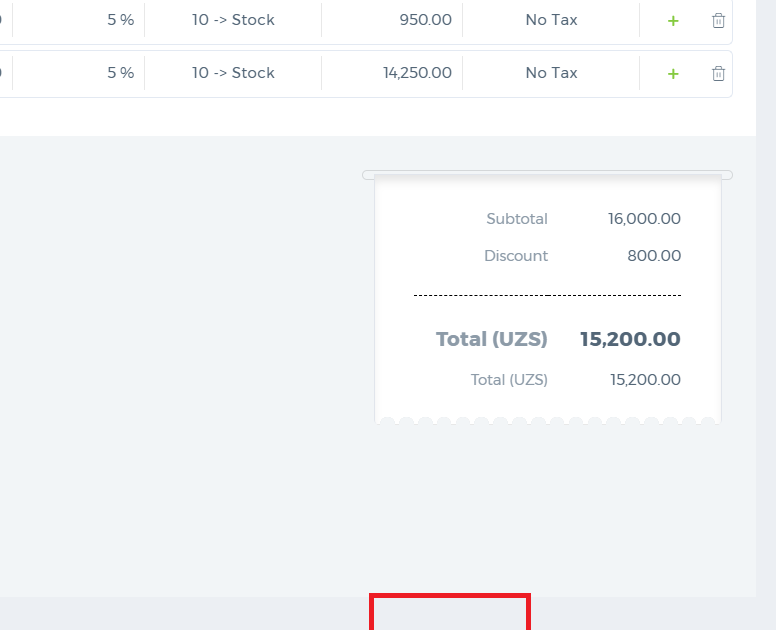
Task: Add a line after the 14,250.00 row
Action: click(x=673, y=74)
